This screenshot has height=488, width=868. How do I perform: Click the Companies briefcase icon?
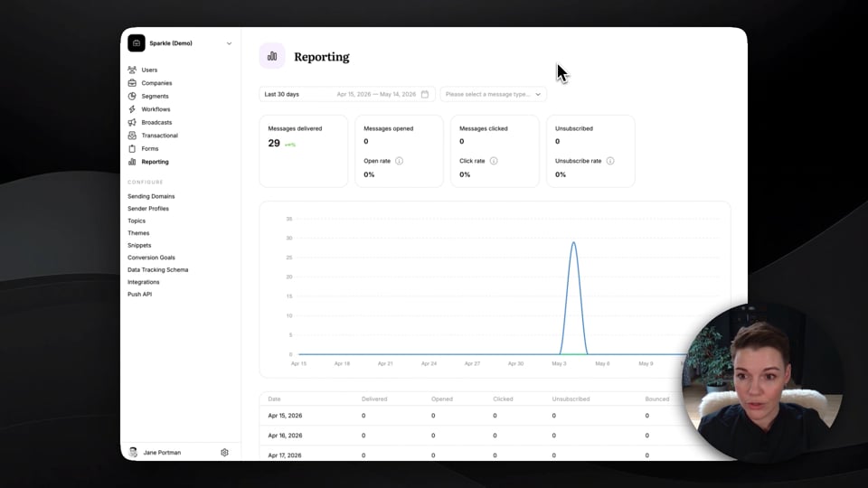(132, 83)
